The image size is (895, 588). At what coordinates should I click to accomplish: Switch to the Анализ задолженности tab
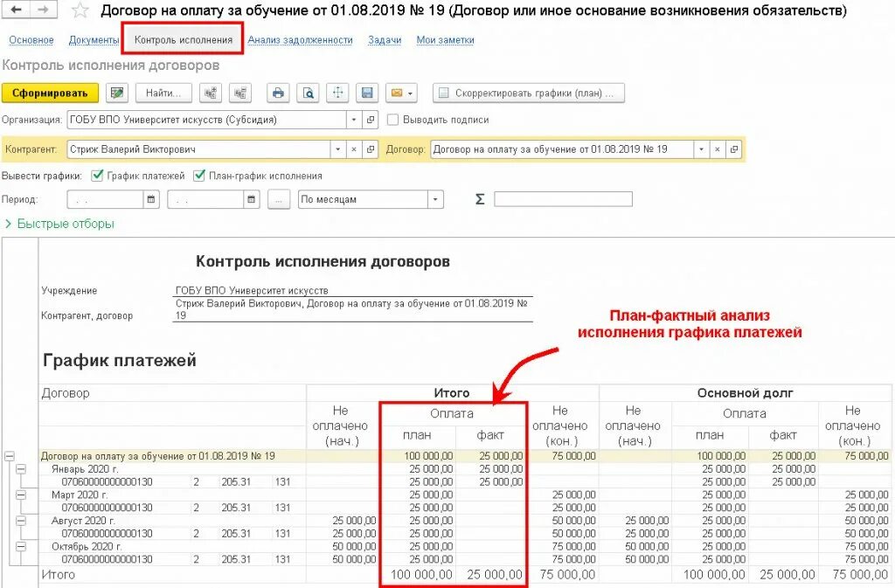tap(300, 39)
